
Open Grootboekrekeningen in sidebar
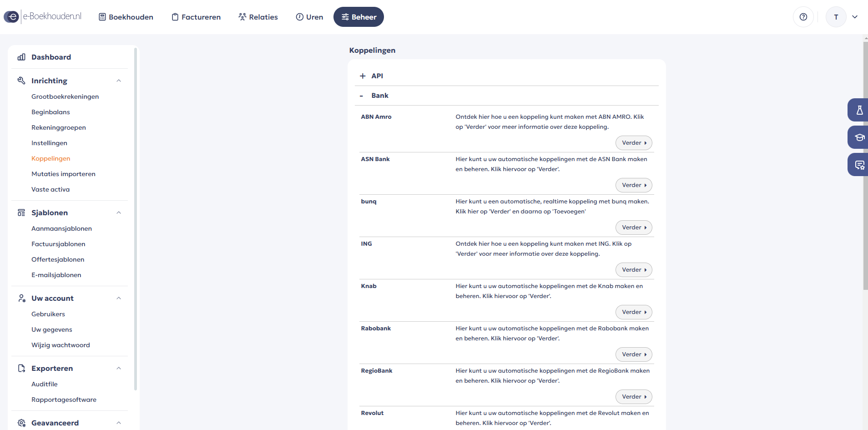point(65,96)
